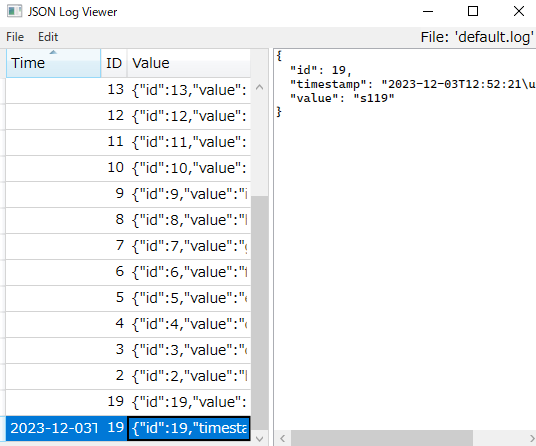Sort by the ID column header

coord(114,63)
